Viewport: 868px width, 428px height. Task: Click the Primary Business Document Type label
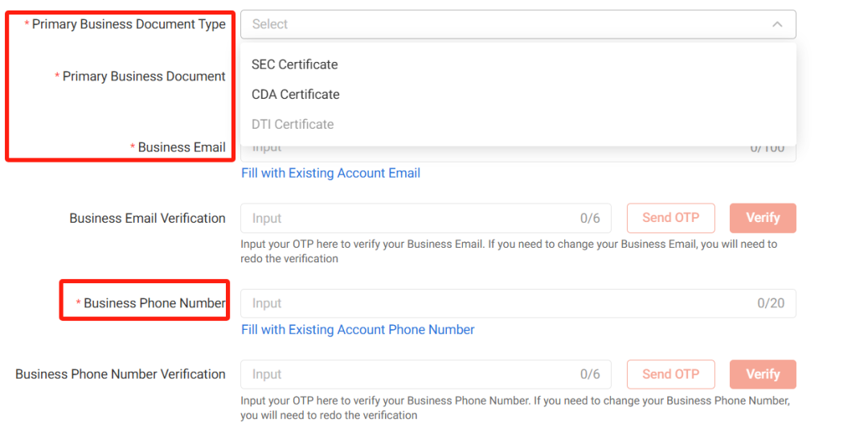pyautogui.click(x=129, y=24)
